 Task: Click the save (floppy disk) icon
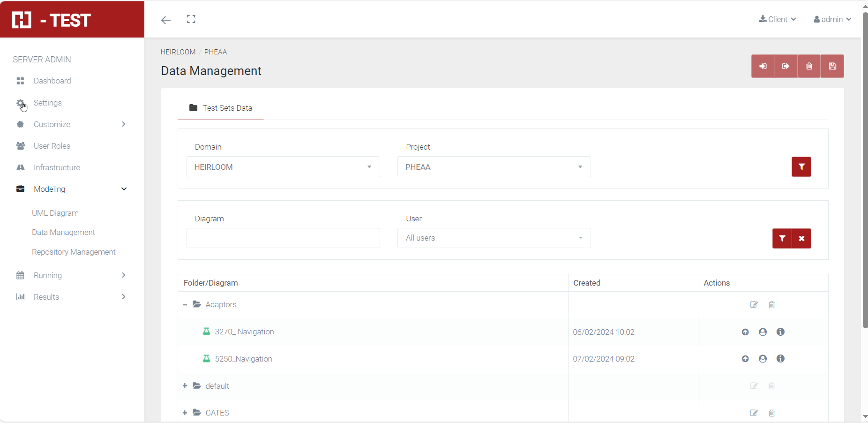pyautogui.click(x=832, y=66)
